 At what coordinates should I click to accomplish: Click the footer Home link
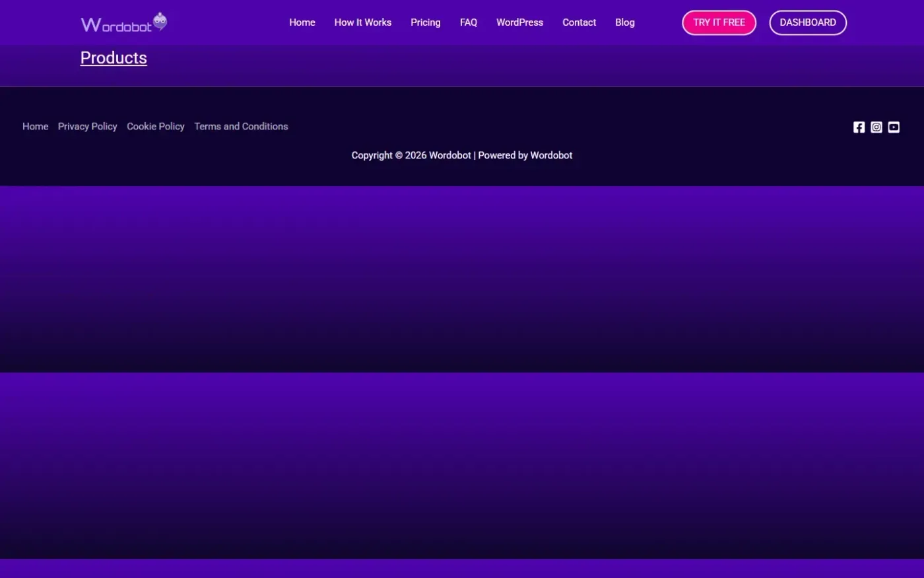[36, 126]
